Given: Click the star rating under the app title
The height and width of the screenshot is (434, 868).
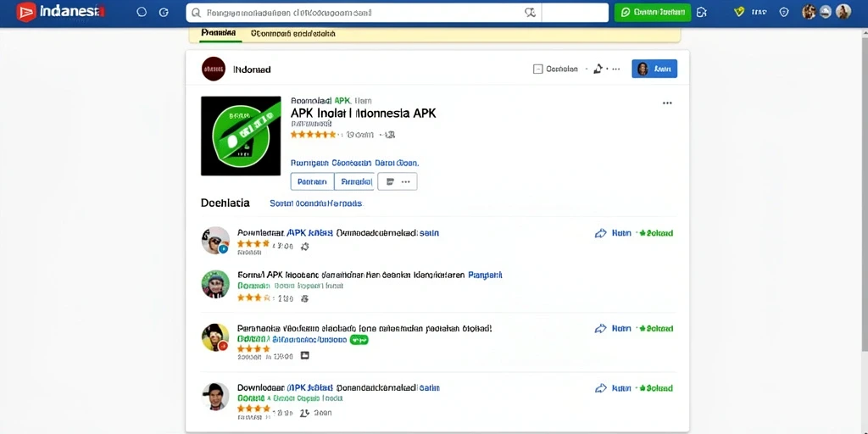Looking at the screenshot, I should (x=313, y=135).
